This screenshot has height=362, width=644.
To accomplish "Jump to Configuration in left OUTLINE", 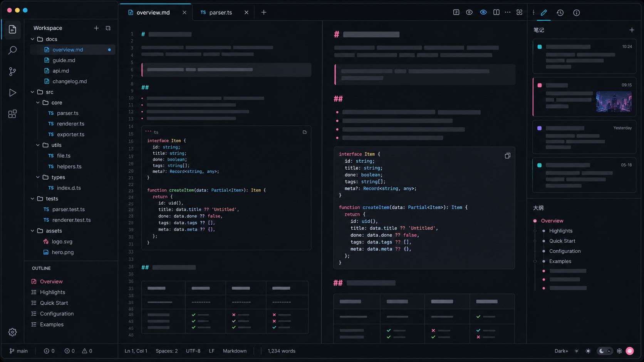I will pos(57,314).
